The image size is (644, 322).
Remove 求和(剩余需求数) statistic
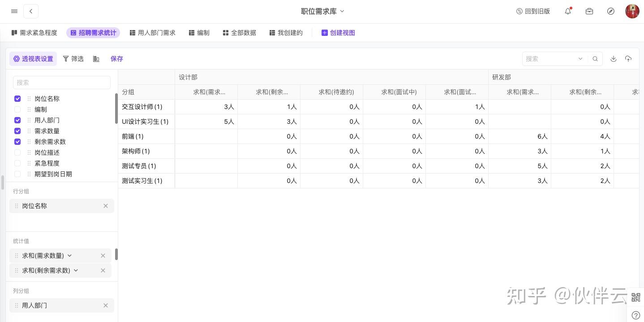pos(103,270)
